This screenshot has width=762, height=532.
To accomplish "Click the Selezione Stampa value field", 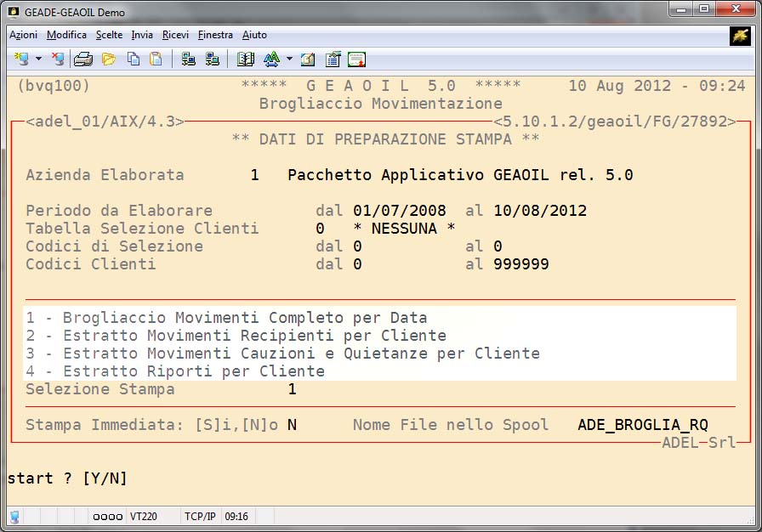I will point(292,389).
